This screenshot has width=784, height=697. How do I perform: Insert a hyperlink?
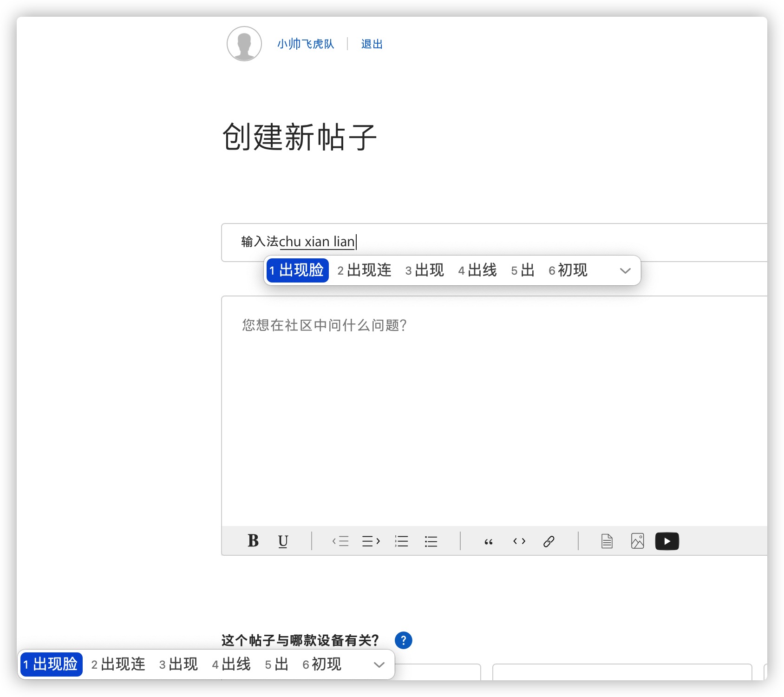pyautogui.click(x=549, y=541)
